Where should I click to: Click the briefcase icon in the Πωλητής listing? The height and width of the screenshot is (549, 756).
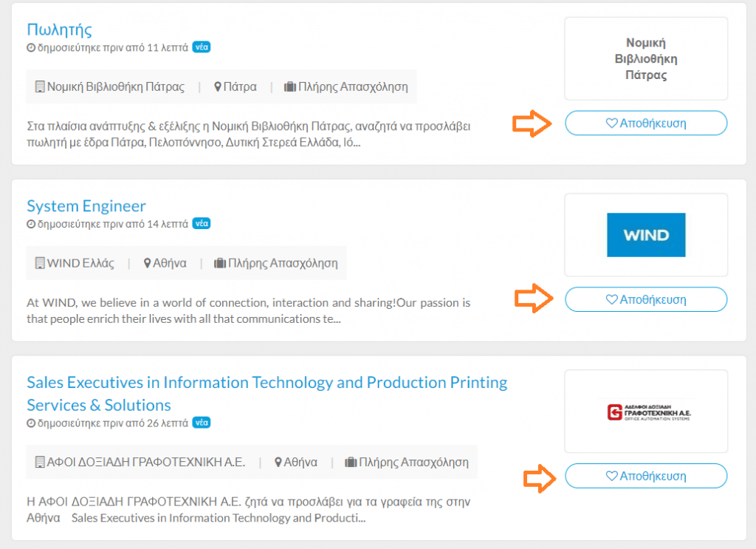click(x=289, y=87)
